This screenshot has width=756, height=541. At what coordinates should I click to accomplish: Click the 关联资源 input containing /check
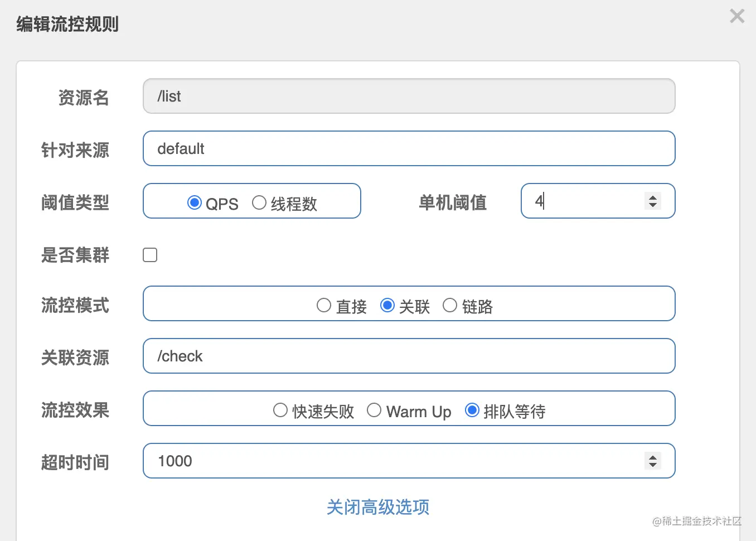(x=409, y=356)
